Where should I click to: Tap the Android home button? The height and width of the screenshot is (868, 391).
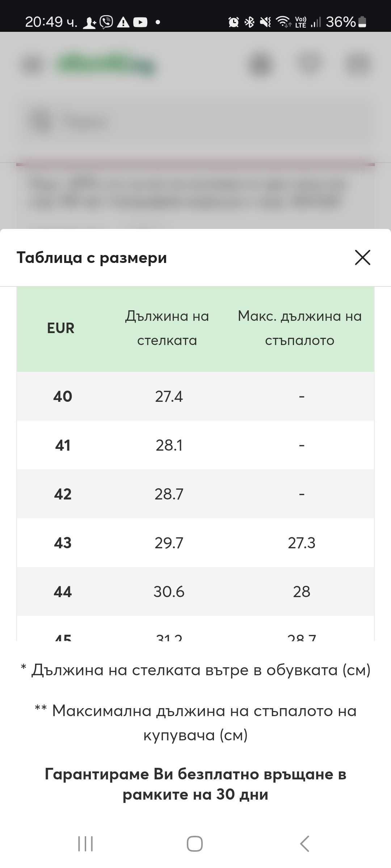tap(195, 844)
